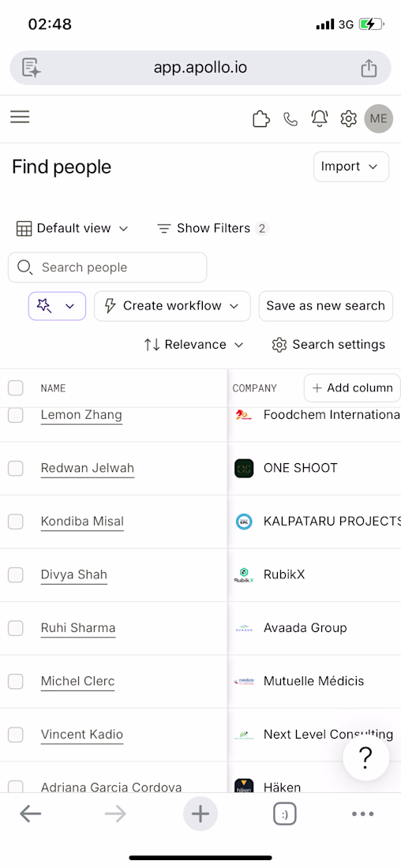Viewport: 401px width, 868px height.
Task: View notifications via the bell icon
Action: 320,118
